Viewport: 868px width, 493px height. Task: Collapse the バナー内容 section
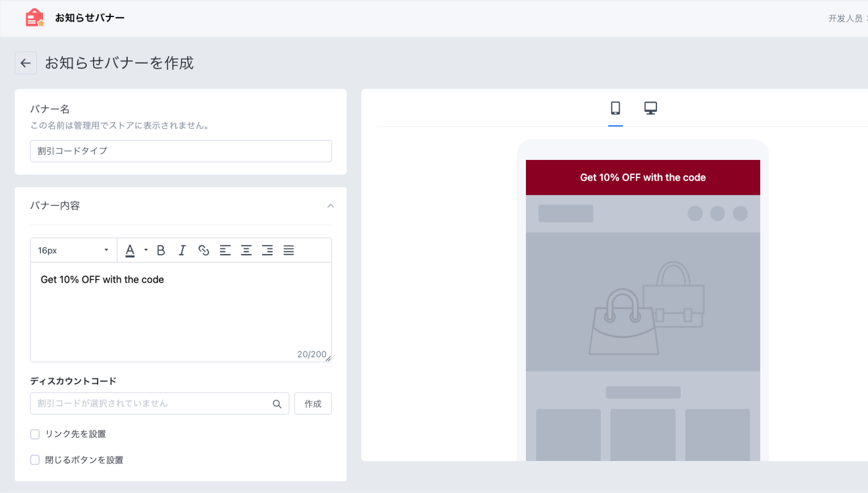click(331, 206)
